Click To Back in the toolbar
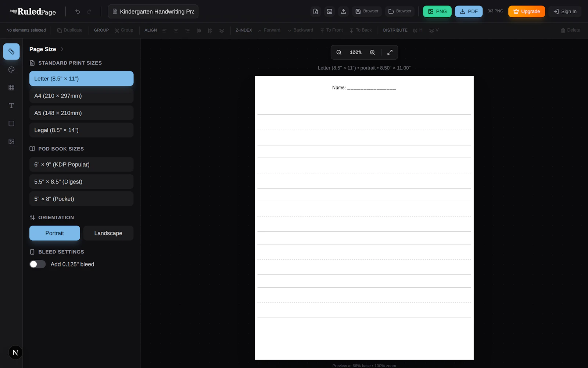This screenshot has height=368, width=588. [361, 30]
